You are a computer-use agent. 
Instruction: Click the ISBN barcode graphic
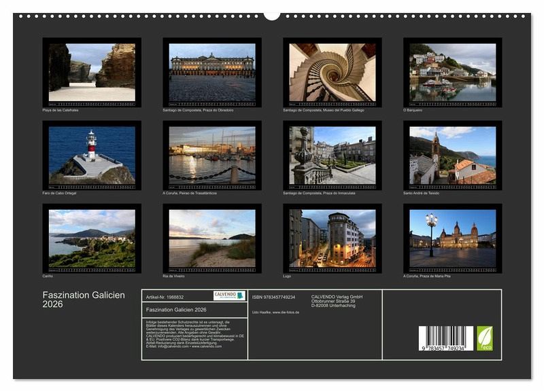coord(445,338)
